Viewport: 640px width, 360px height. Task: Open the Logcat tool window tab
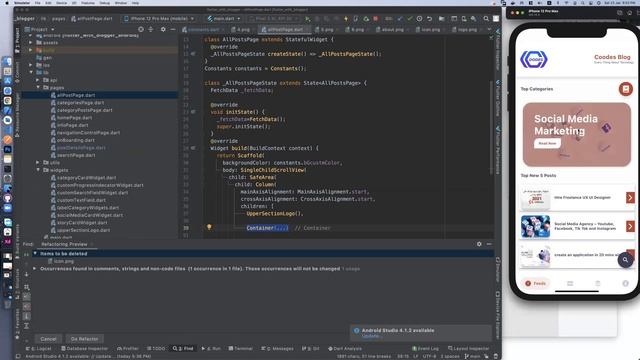pos(38,349)
